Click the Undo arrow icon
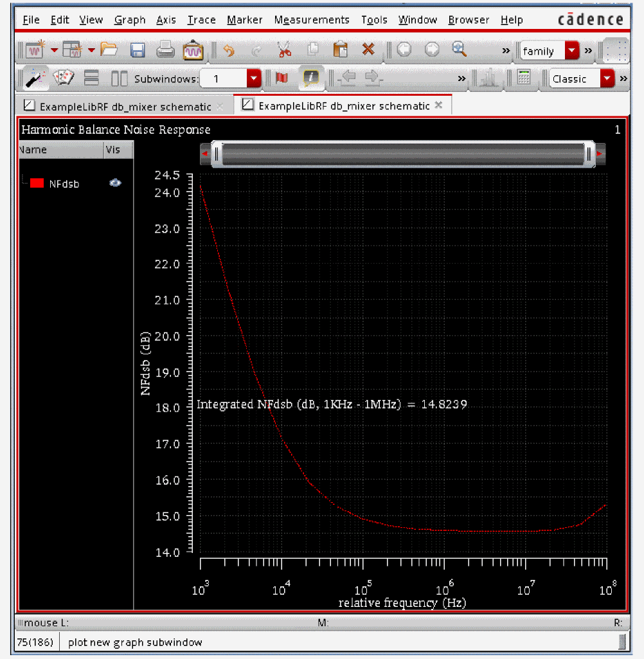Viewport: 644px width, 659px height. point(229,50)
